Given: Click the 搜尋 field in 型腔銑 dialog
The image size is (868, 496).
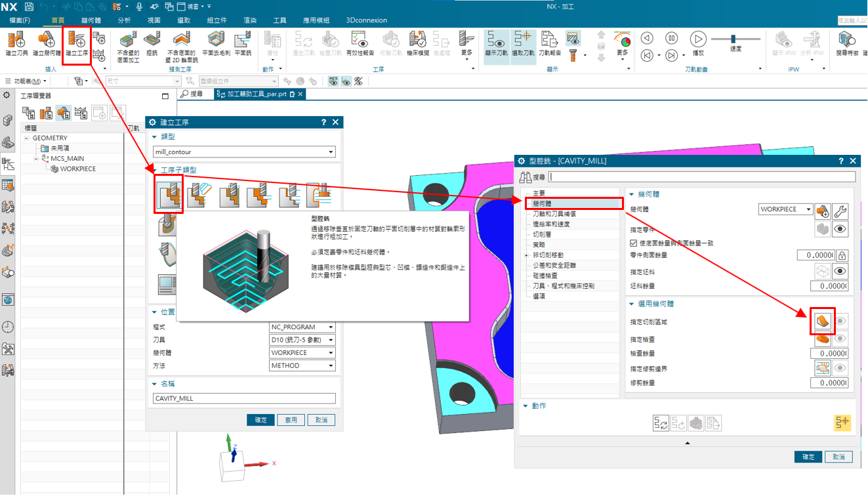Looking at the screenshot, I should (702, 176).
